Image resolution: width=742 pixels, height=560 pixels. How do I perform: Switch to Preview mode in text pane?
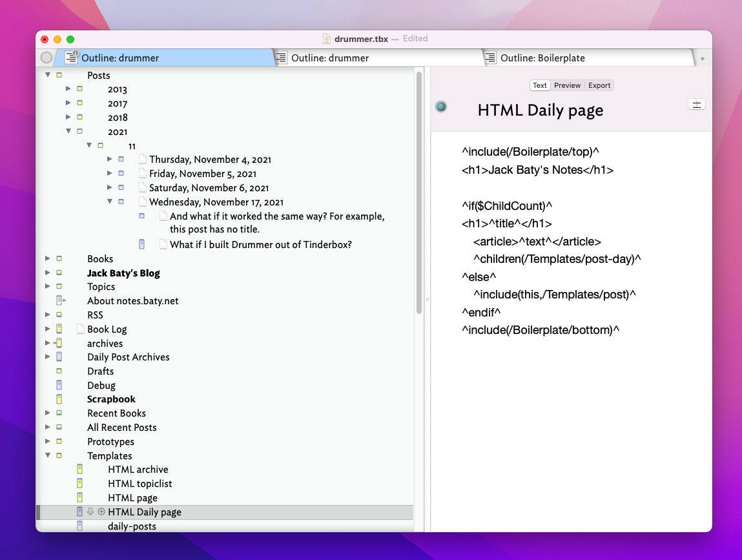click(x=567, y=85)
